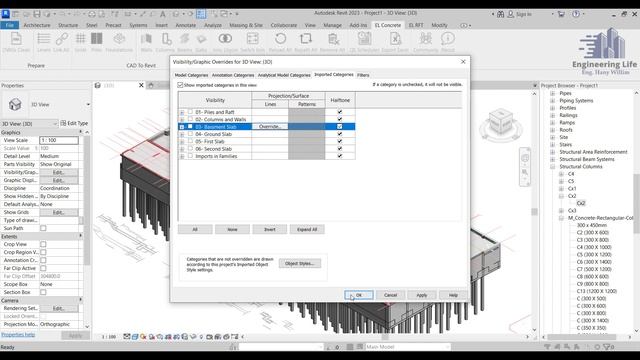Expand Structural Beam Systems in Project Browser
This screenshot has height=360, width=640.
552,159
